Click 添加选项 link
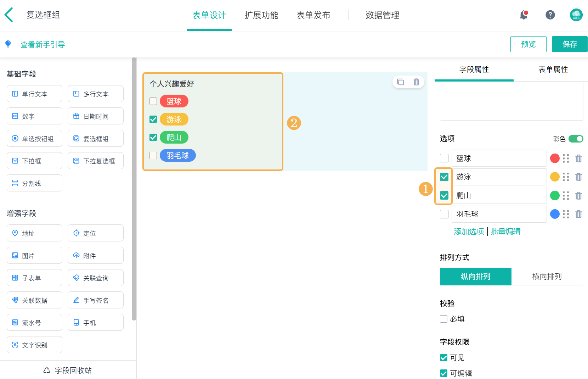Screen dimensions: 588x379 pyautogui.click(x=469, y=232)
